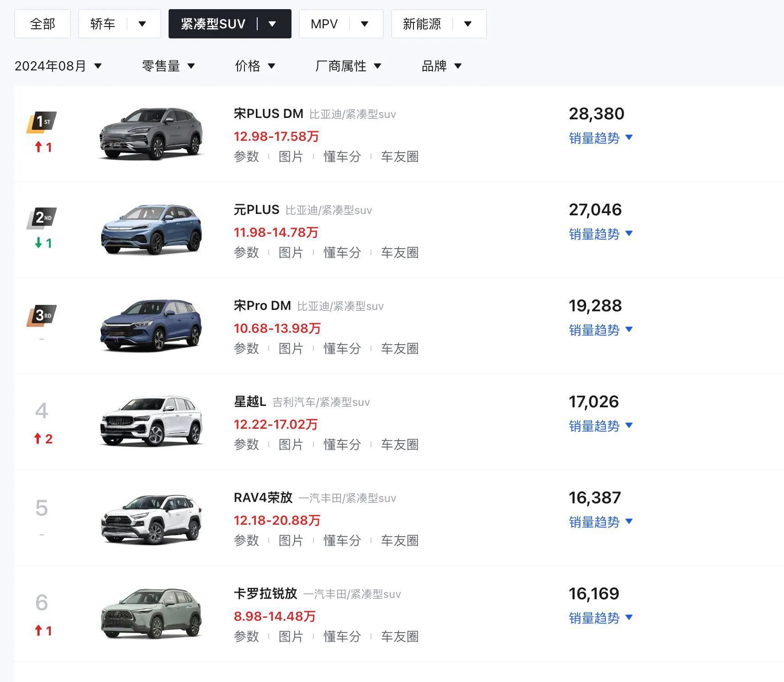Click the sales figure 28,380
Screen dimensions: 784x682
click(x=596, y=113)
